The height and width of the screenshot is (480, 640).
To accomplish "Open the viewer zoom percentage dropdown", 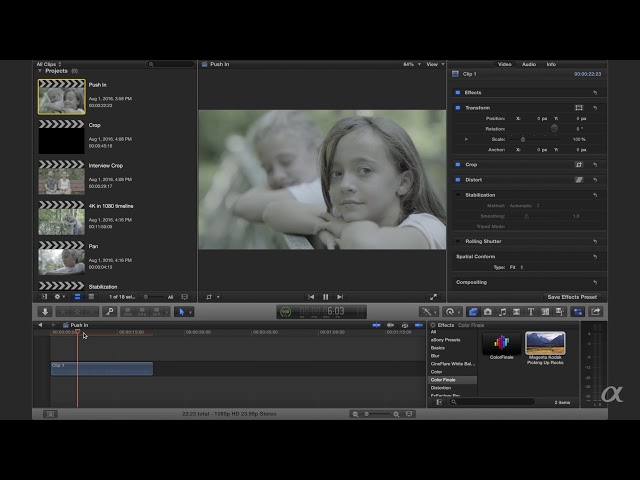I will (x=412, y=64).
